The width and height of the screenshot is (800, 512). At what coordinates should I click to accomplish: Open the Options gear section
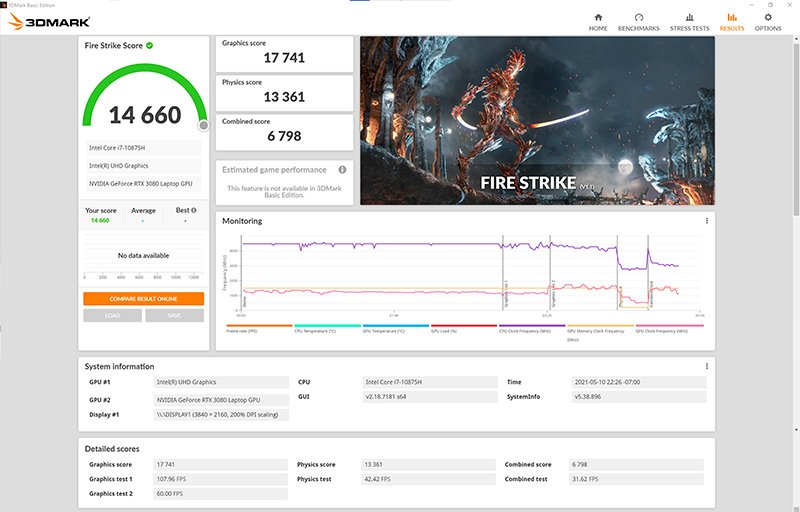pyautogui.click(x=768, y=23)
